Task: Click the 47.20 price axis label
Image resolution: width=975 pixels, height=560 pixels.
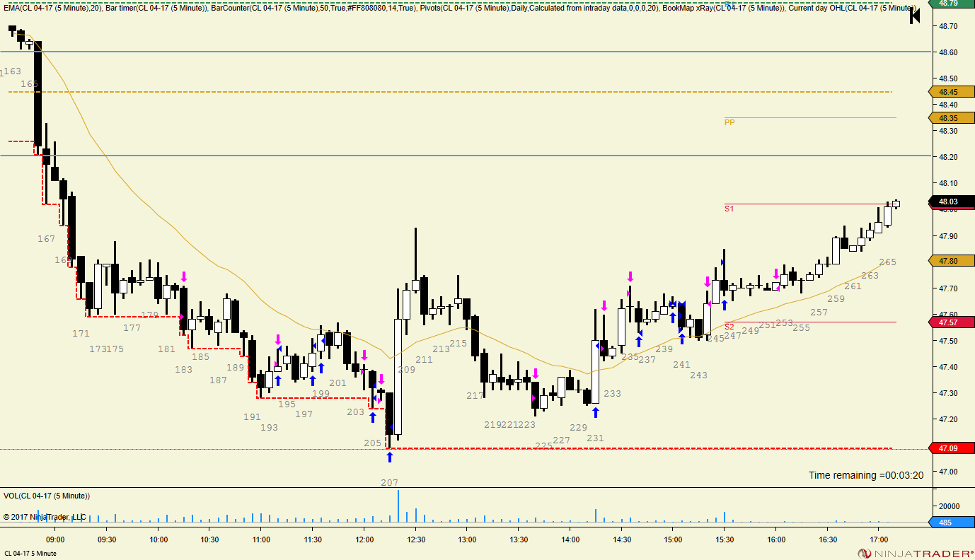Action: coord(948,419)
